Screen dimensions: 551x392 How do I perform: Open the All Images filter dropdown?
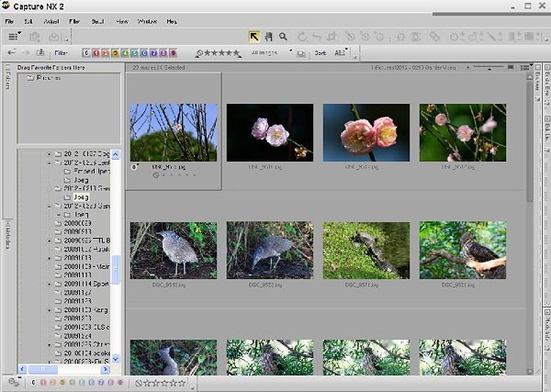(x=272, y=52)
